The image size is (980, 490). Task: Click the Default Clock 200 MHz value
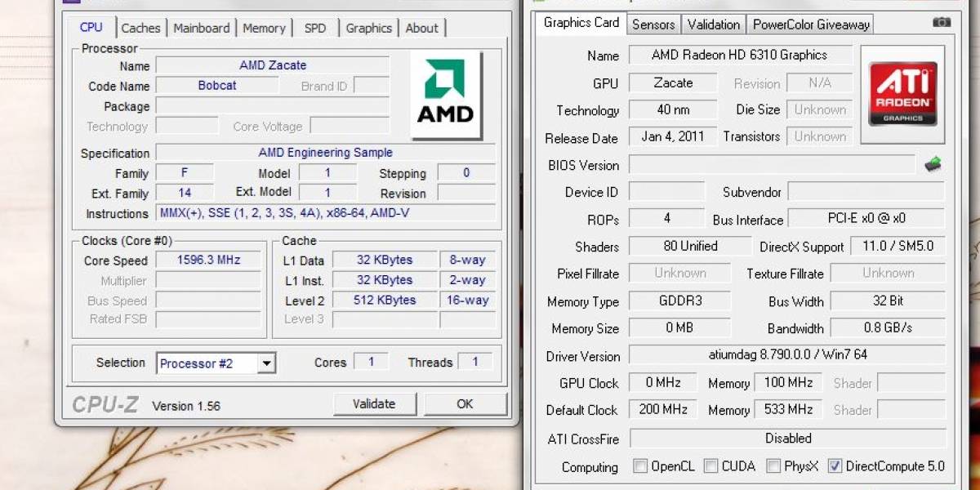(x=662, y=409)
